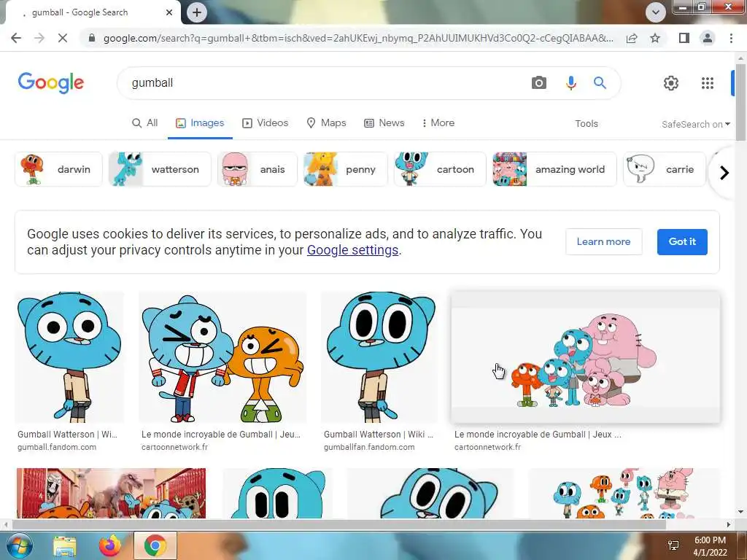
Task: Dismiss cookie notice with Got it
Action: tap(682, 241)
